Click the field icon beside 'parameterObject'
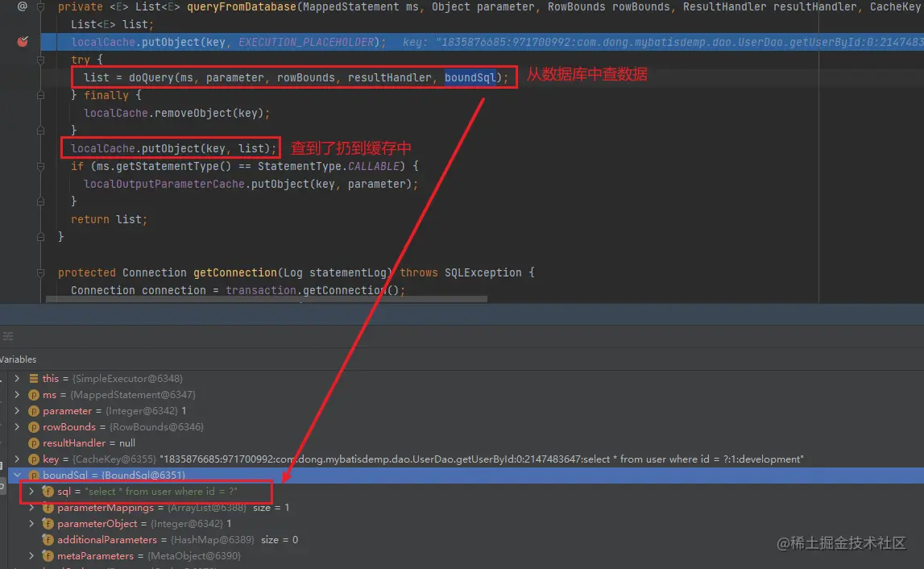Image resolution: width=924 pixels, height=569 pixels. pos(48,524)
